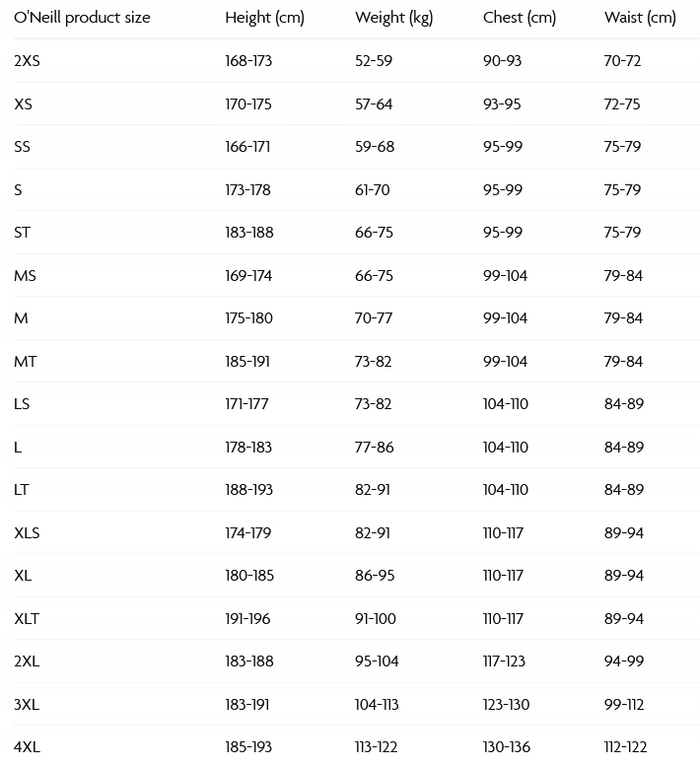700x766 pixels.
Task: Select the LT size label
Action: [22, 490]
